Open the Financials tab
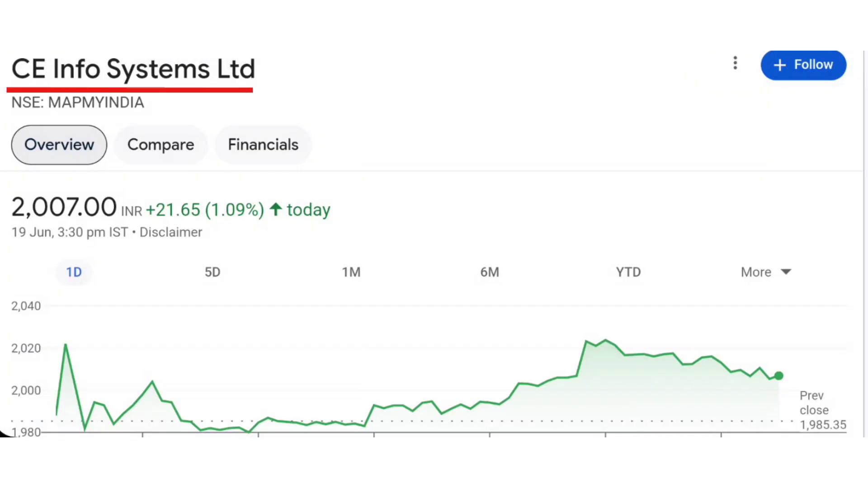 tap(263, 145)
